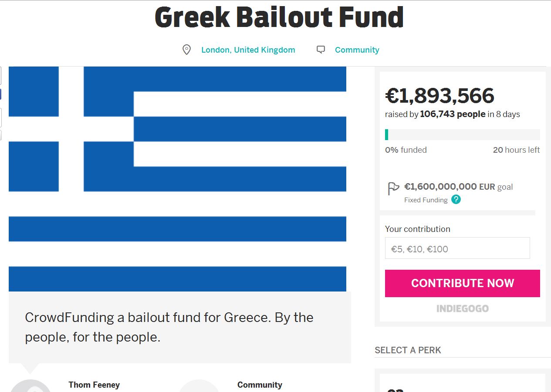Click the goal flag icon
Viewport: 551px width, 392px height.
[393, 189]
